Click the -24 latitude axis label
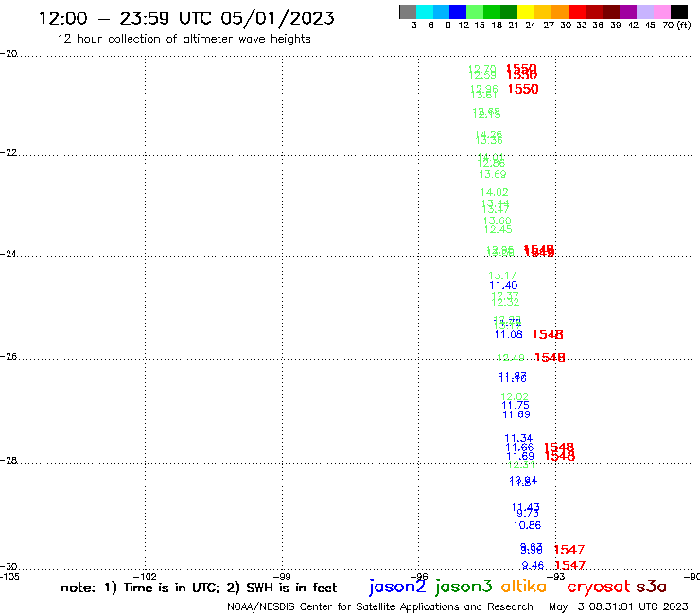 pyautogui.click(x=9, y=254)
